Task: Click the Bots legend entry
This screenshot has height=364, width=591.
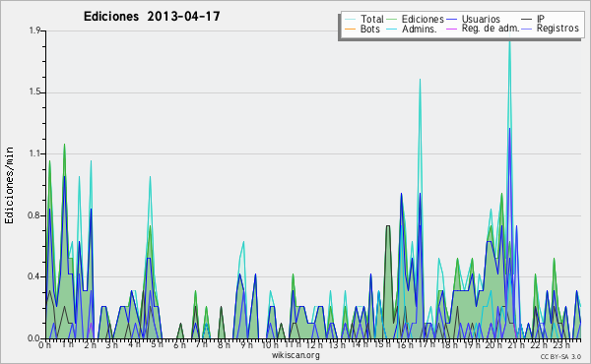Action: [362, 29]
